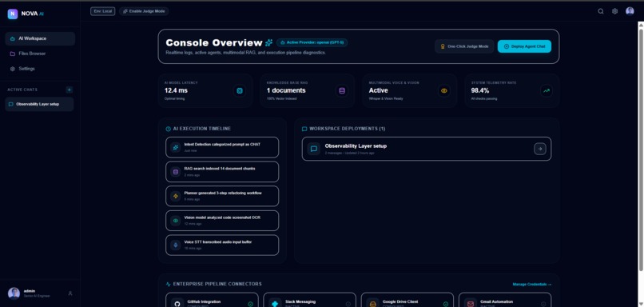Image resolution: width=644 pixels, height=307 pixels.
Task: Click the search icon in top bar
Action: (601, 11)
